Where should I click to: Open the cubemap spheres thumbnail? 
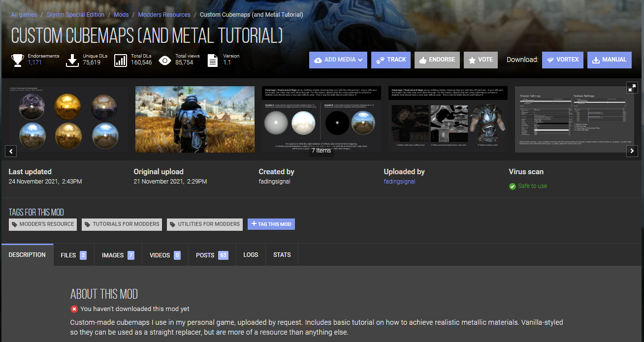(68, 119)
